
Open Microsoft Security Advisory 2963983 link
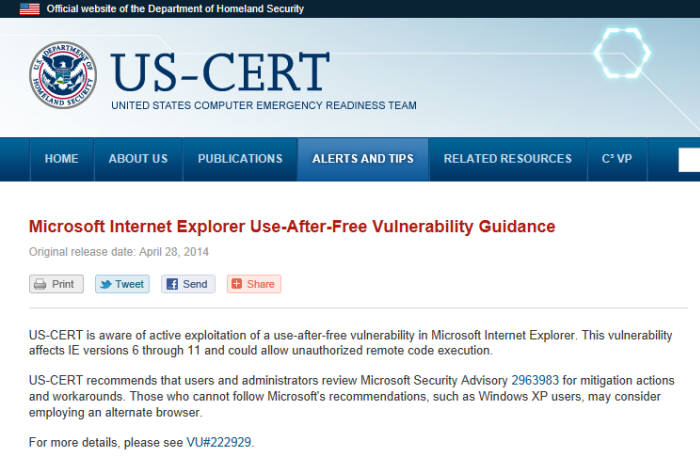click(x=535, y=380)
